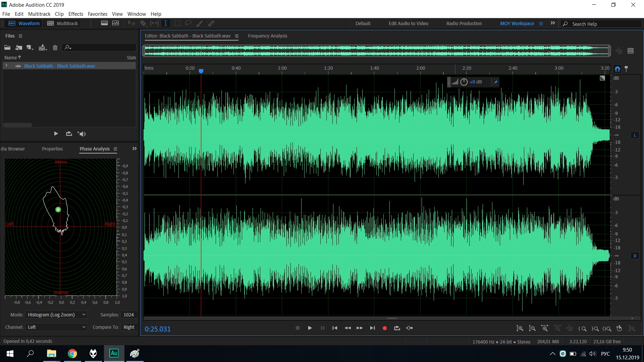
Task: Delete selected file with trash icon
Action: click(x=55, y=48)
